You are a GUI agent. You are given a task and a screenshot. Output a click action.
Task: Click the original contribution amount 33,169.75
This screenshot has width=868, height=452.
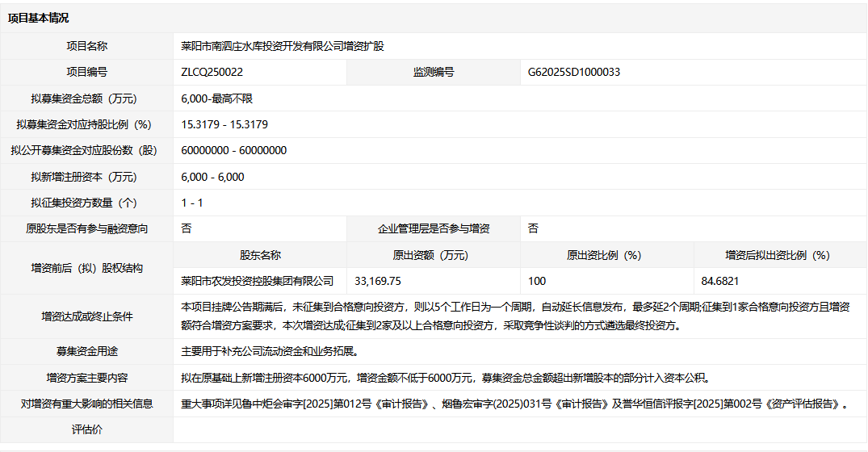pyautogui.click(x=378, y=281)
